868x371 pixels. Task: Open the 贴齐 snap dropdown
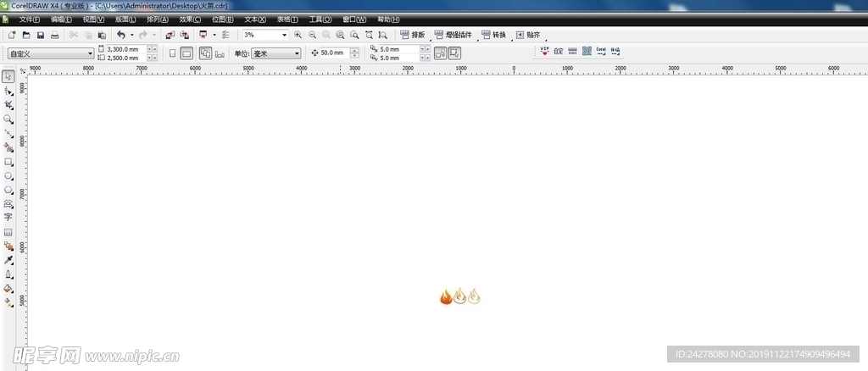coord(529,35)
